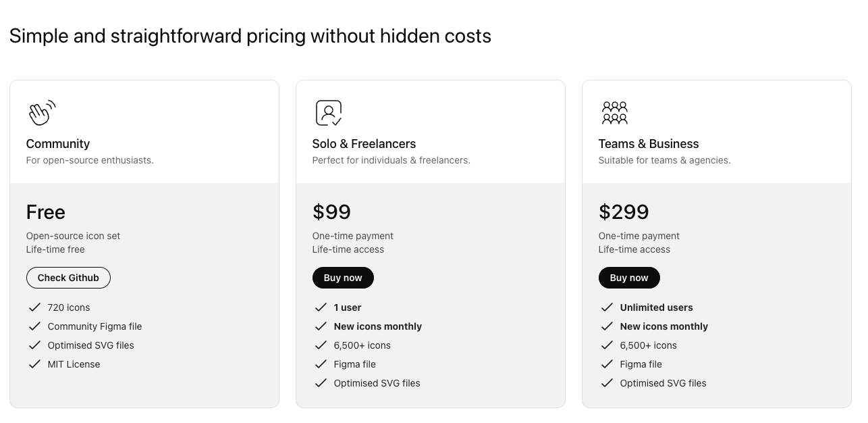
Task: Click the Free price label
Action: click(x=46, y=212)
